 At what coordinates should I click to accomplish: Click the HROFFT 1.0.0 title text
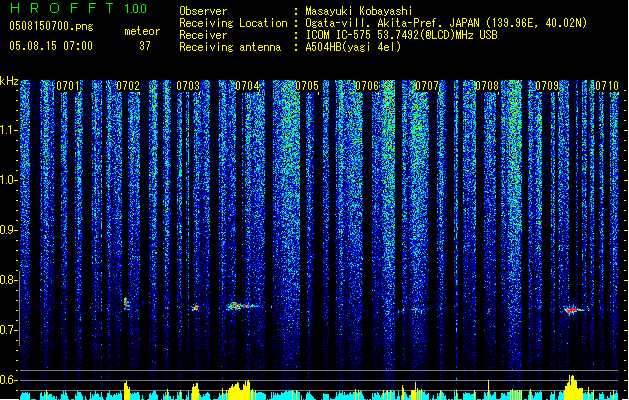tap(78, 8)
